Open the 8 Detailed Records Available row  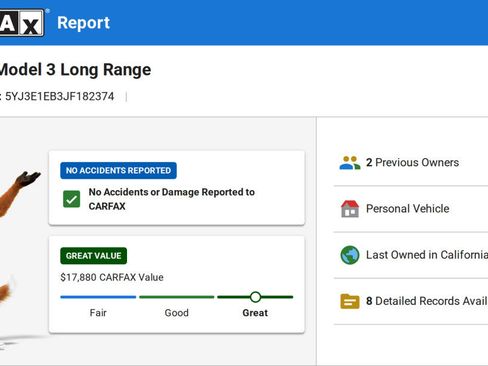click(411, 301)
